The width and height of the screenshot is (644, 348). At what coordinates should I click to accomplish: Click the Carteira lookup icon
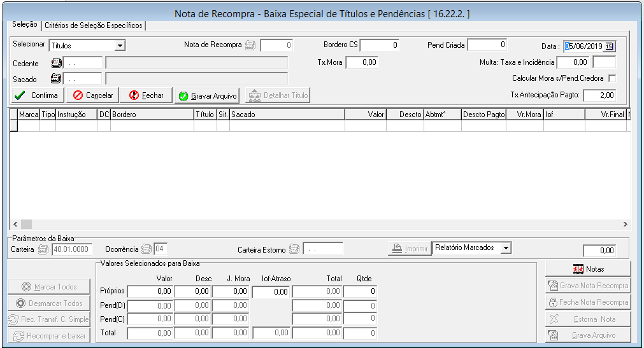coord(44,249)
